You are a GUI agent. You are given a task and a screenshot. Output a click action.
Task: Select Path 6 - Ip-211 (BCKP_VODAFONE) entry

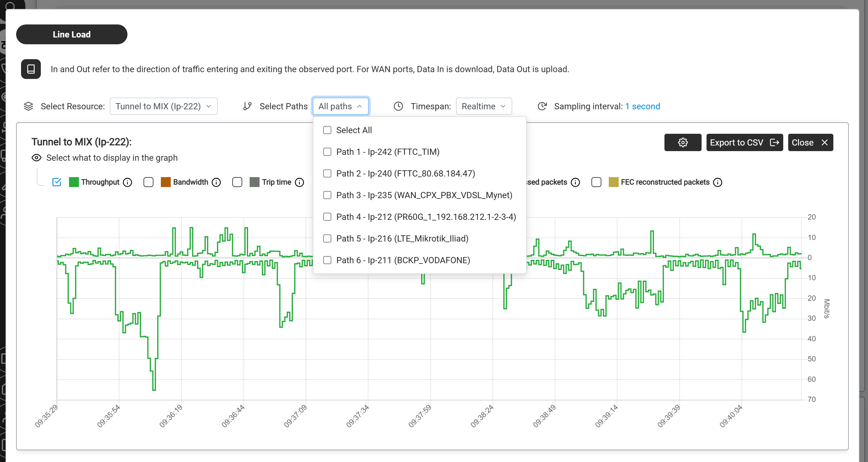[403, 260]
